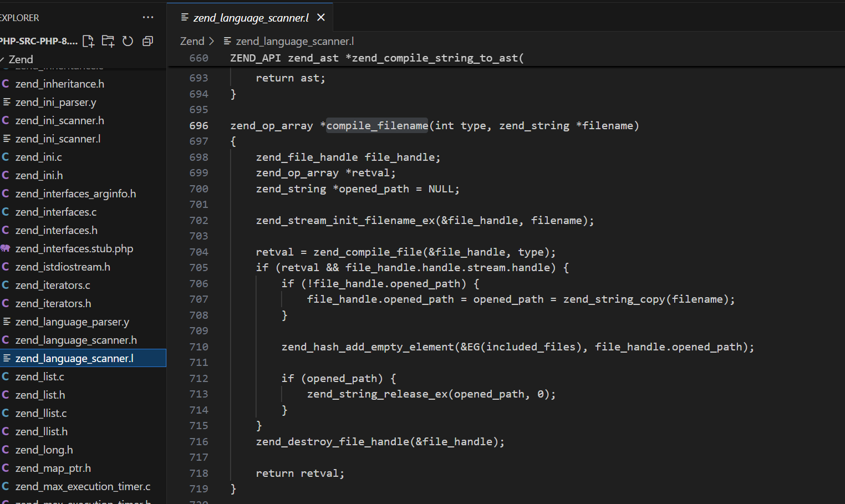Click the sticky scroll line 660 header

pos(377,58)
